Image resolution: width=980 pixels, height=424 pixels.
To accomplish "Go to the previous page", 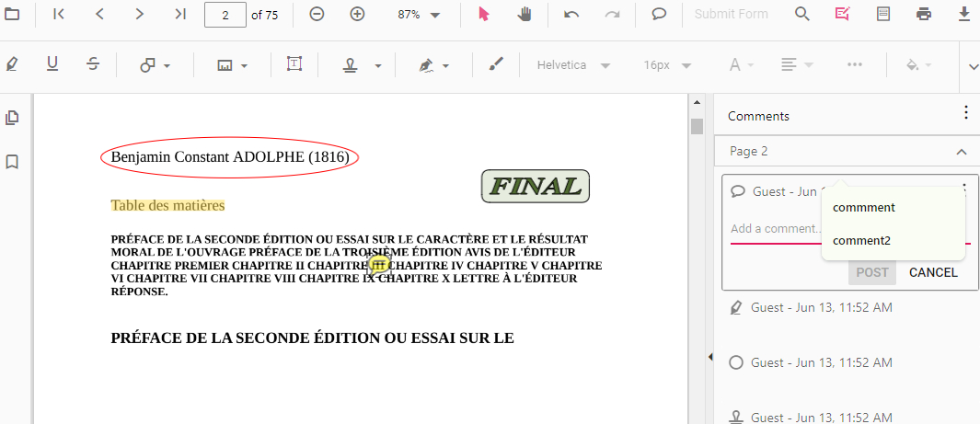I will (99, 15).
